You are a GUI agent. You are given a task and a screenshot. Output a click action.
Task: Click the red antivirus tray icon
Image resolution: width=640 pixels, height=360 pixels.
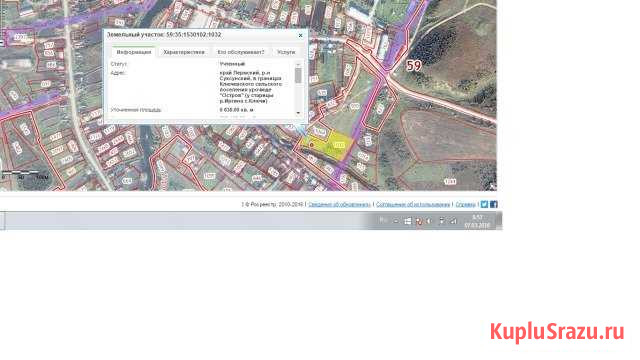coord(418,221)
